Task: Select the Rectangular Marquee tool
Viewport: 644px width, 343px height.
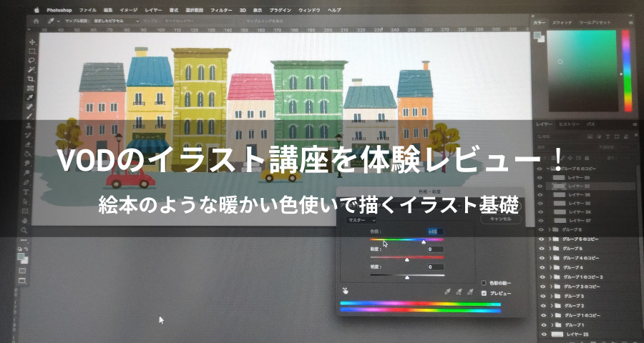Action: click(31, 51)
